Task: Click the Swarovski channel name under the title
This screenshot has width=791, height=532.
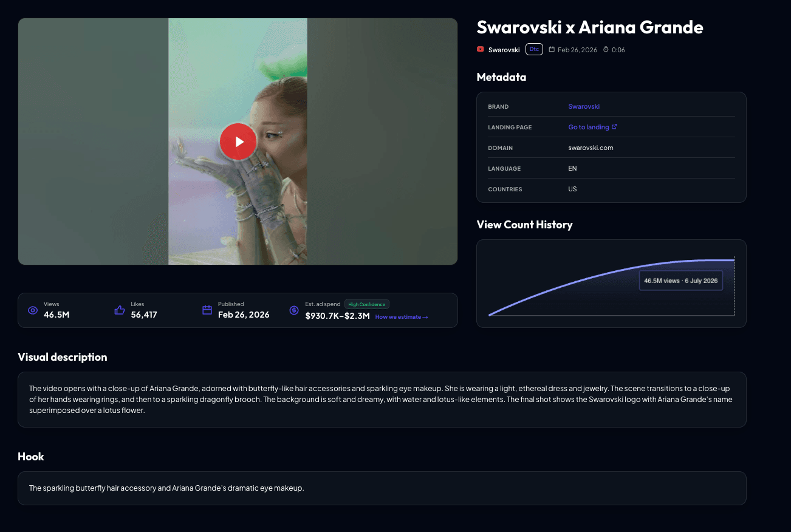Action: coord(504,50)
